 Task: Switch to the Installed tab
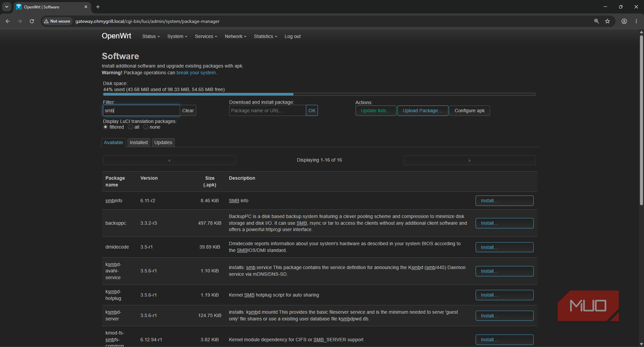(139, 143)
